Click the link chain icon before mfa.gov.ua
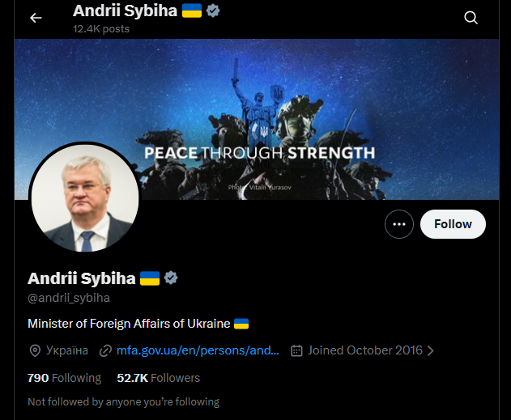The image size is (511, 420). tap(105, 350)
